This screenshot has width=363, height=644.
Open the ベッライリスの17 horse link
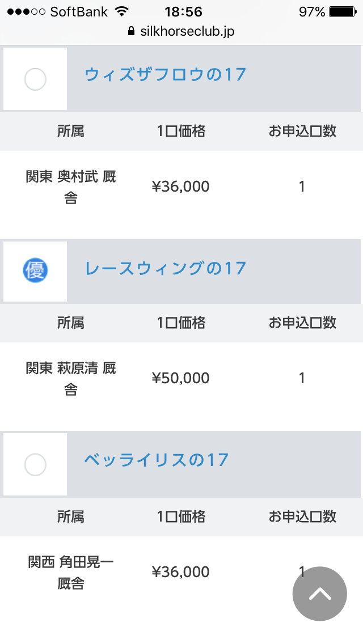tap(157, 460)
